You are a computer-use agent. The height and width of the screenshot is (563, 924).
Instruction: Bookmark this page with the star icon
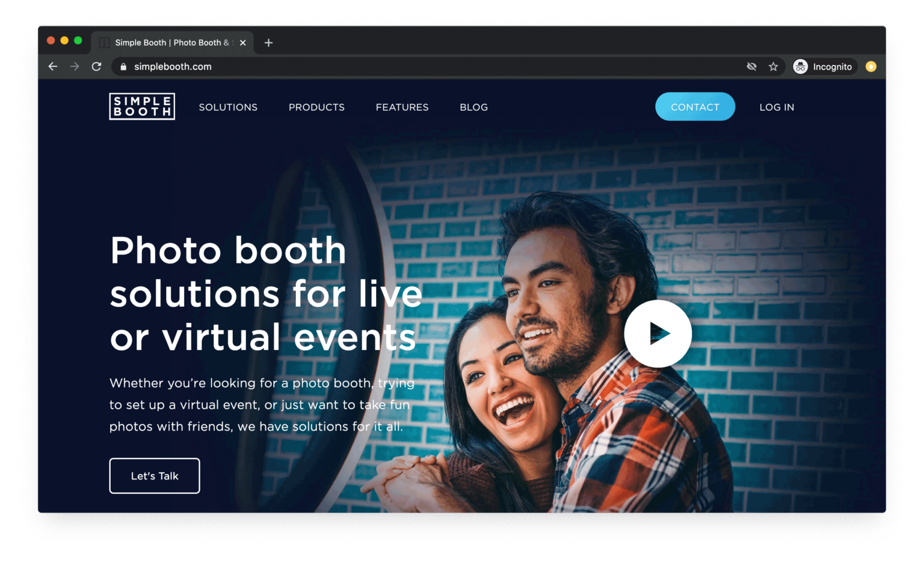773,67
